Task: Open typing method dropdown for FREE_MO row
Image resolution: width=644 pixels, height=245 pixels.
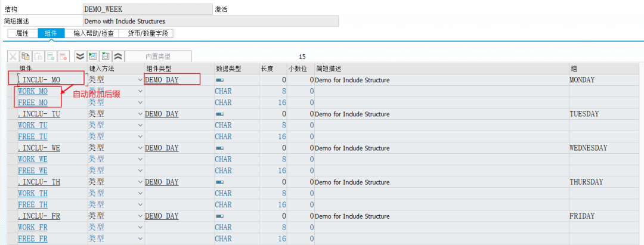Action: 141,103
